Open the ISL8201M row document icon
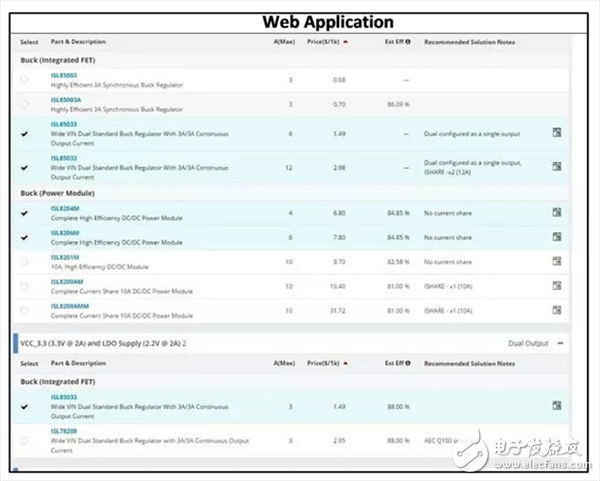The image size is (600, 481). pyautogui.click(x=556, y=261)
